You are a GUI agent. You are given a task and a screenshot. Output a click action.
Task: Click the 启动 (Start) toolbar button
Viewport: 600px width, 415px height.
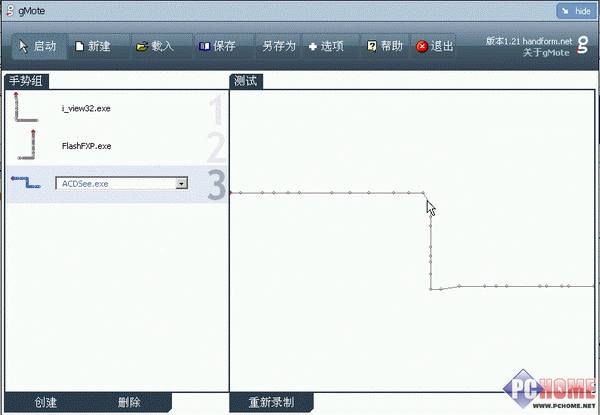pos(39,47)
